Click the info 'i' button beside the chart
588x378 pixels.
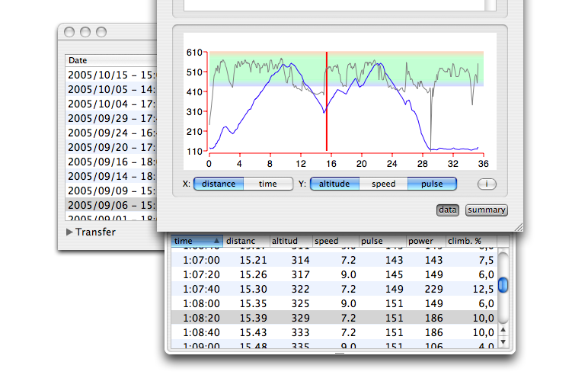487,184
